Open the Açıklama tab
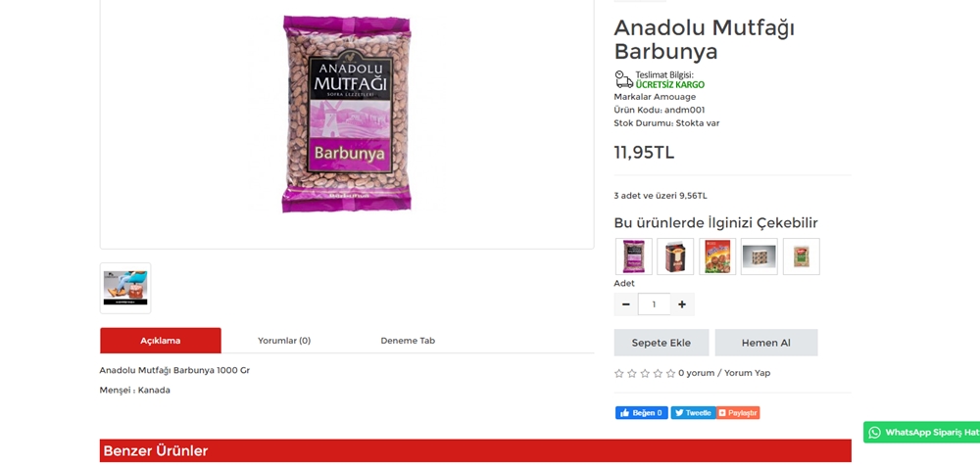 tap(161, 341)
